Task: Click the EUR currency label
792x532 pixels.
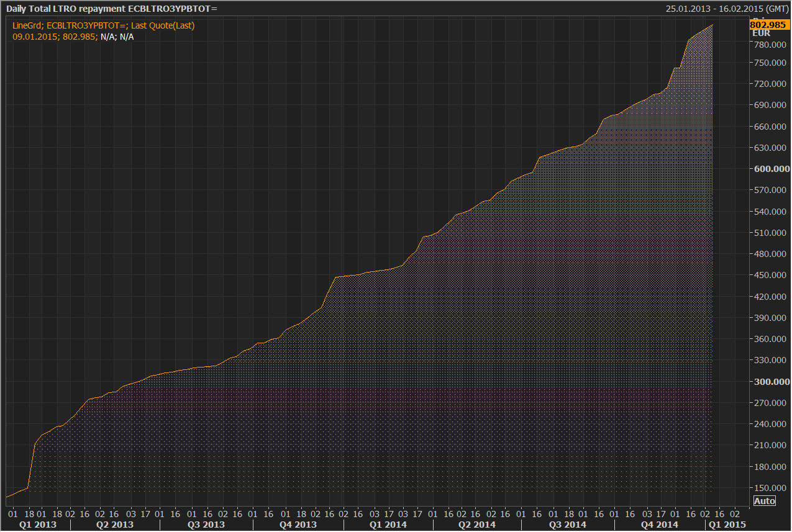Action: pos(761,34)
